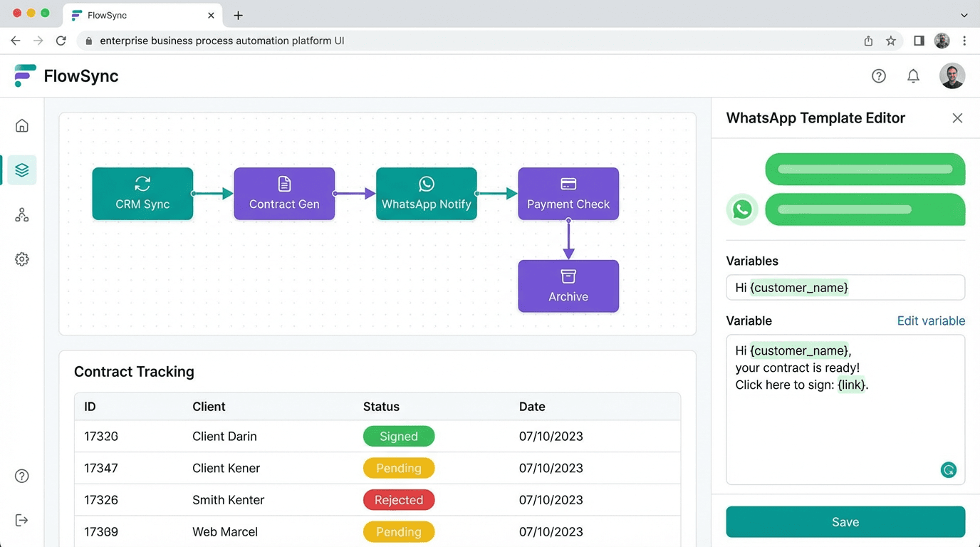The height and width of the screenshot is (547, 980).
Task: Select the Workflows layers icon in sidebar
Action: tap(22, 170)
